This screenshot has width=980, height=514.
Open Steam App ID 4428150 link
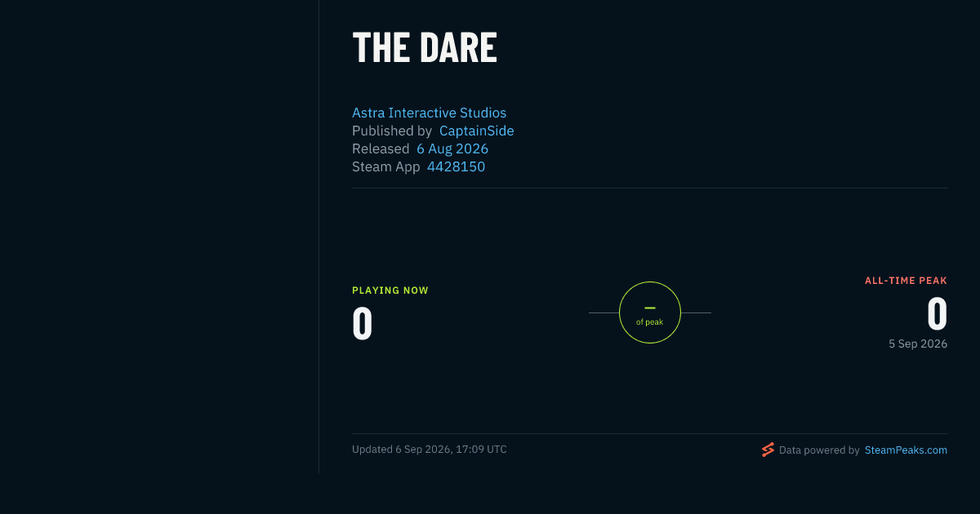click(x=456, y=166)
